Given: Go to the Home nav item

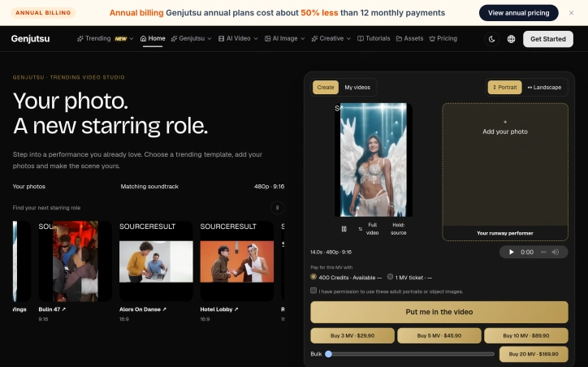Looking at the screenshot, I should tap(153, 38).
